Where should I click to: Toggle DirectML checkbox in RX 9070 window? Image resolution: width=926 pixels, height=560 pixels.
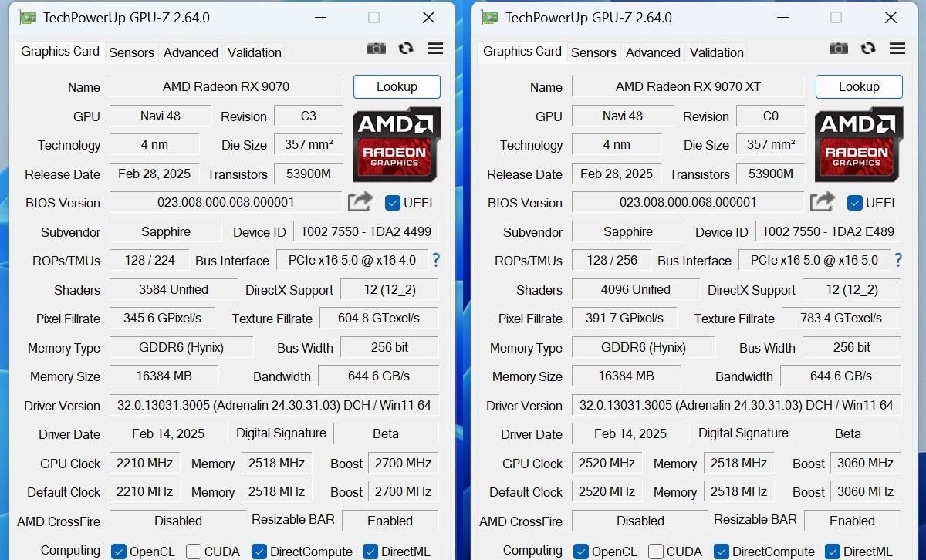(370, 552)
